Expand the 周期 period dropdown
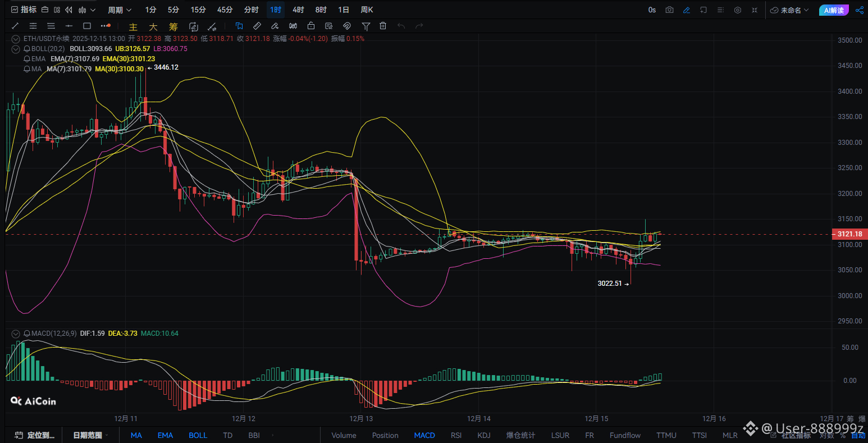This screenshot has width=868, height=443. point(119,10)
